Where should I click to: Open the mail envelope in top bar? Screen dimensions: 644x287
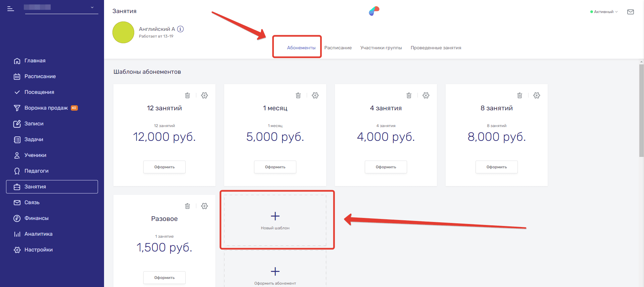[630, 12]
